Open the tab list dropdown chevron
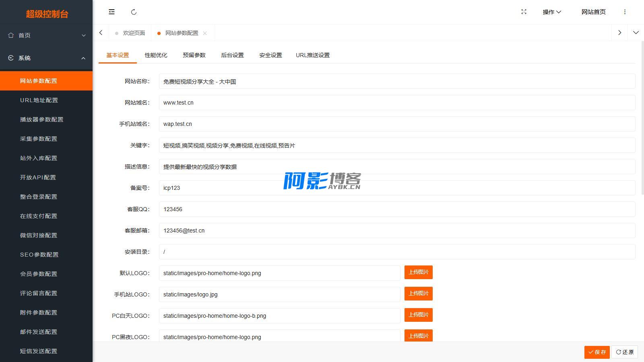This screenshot has width=644, height=362. click(636, 33)
